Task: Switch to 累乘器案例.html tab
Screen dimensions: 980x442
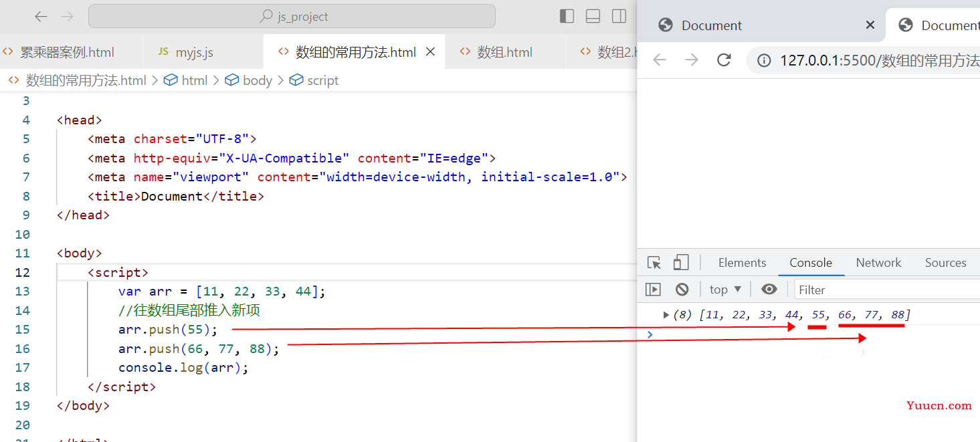Action: click(67, 52)
